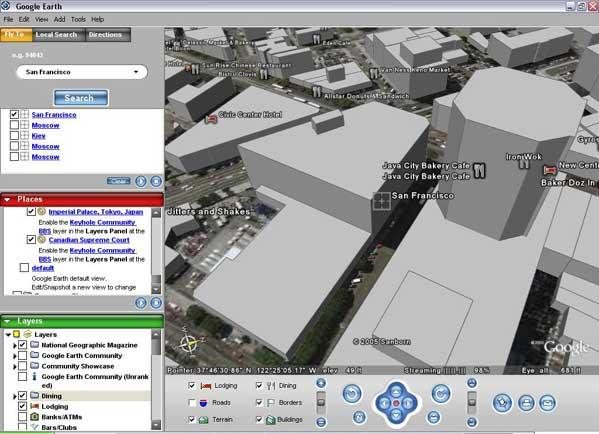This screenshot has width=599, height=434.
Task: Click Places panel scroll down arrow
Action: click(156, 289)
